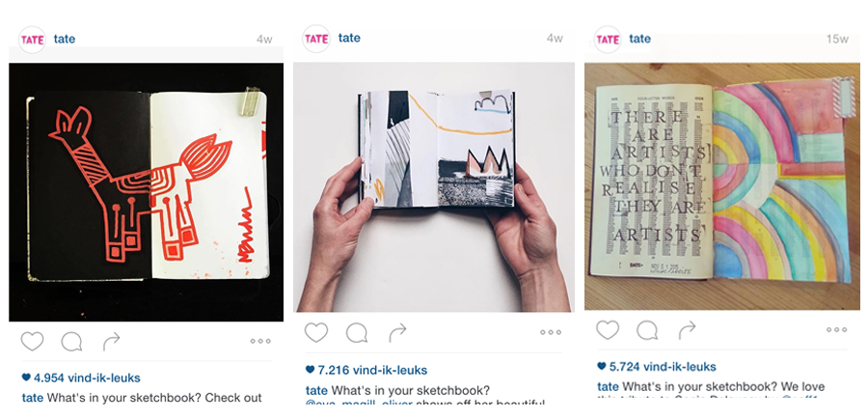Open more options on the red dog post
This screenshot has width=868, height=420.
click(260, 342)
